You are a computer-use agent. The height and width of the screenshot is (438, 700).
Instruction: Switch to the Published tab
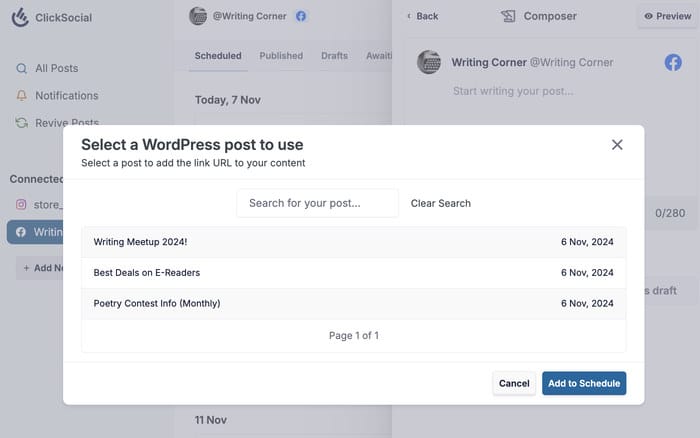click(x=281, y=56)
